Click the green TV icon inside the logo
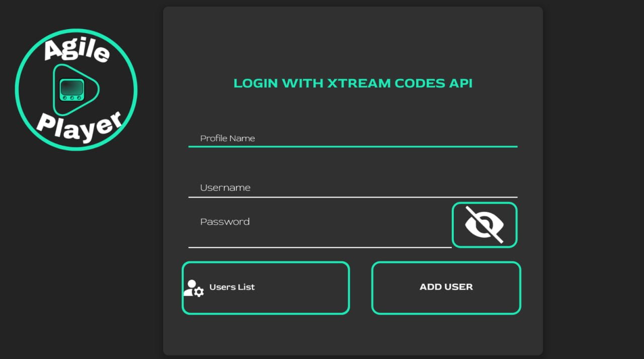644x359 pixels. pyautogui.click(x=71, y=89)
